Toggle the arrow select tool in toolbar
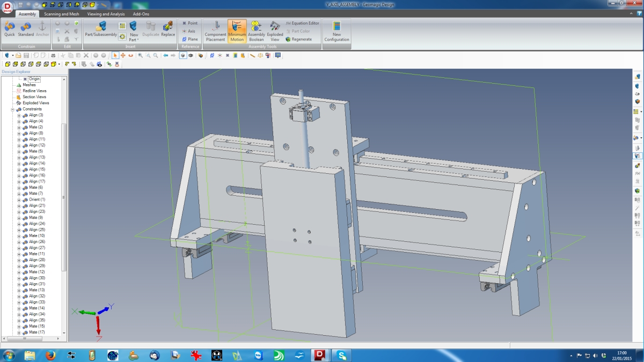This screenshot has width=644, height=362. point(115,55)
